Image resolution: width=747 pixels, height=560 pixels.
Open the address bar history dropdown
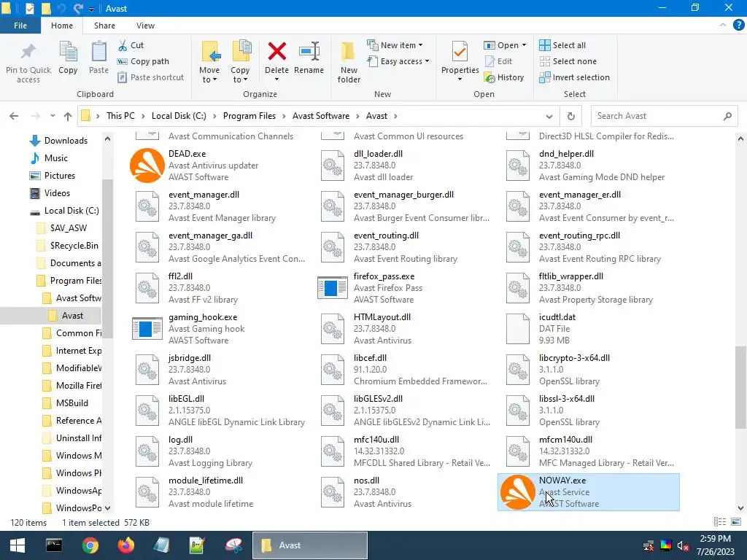pos(549,116)
